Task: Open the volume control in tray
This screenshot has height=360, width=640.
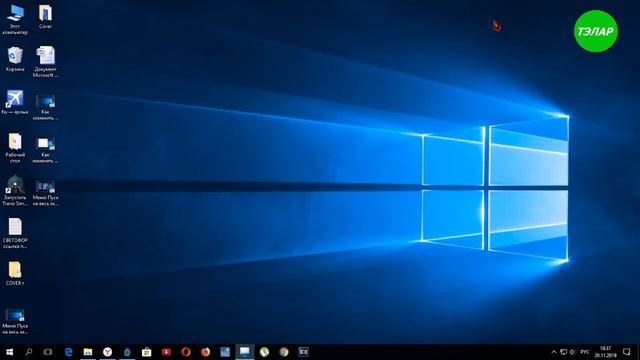Action: [573, 352]
